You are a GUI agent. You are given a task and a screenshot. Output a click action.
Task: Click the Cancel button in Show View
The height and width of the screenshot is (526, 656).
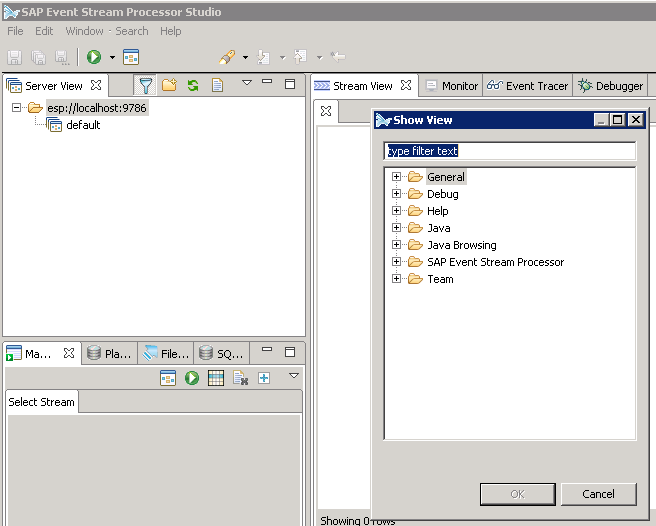[x=598, y=494]
